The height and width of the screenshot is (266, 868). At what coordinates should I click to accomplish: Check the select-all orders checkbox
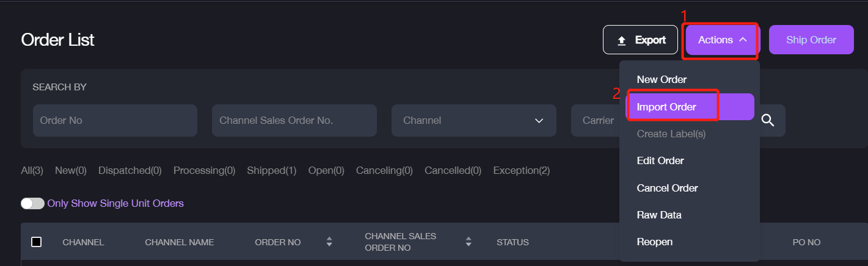click(36, 242)
